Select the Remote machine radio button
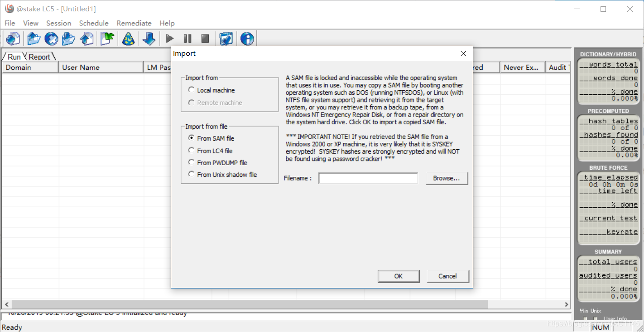The height and width of the screenshot is (332, 644). pyautogui.click(x=191, y=103)
